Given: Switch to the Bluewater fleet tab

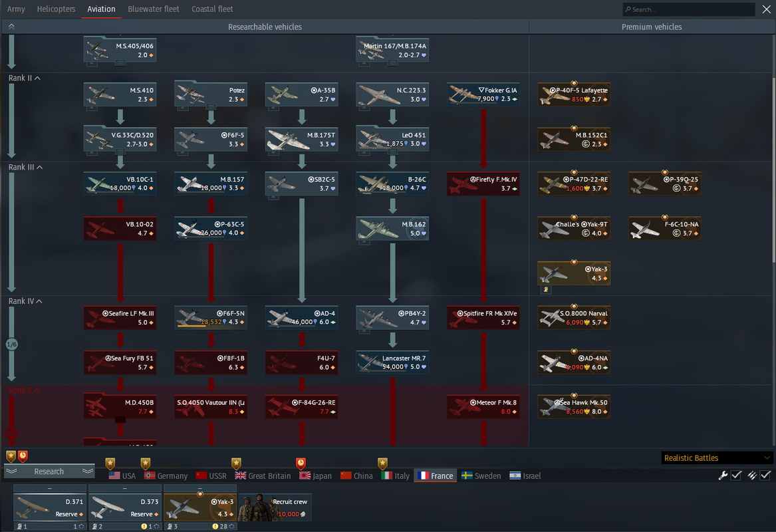Looking at the screenshot, I should (x=154, y=9).
